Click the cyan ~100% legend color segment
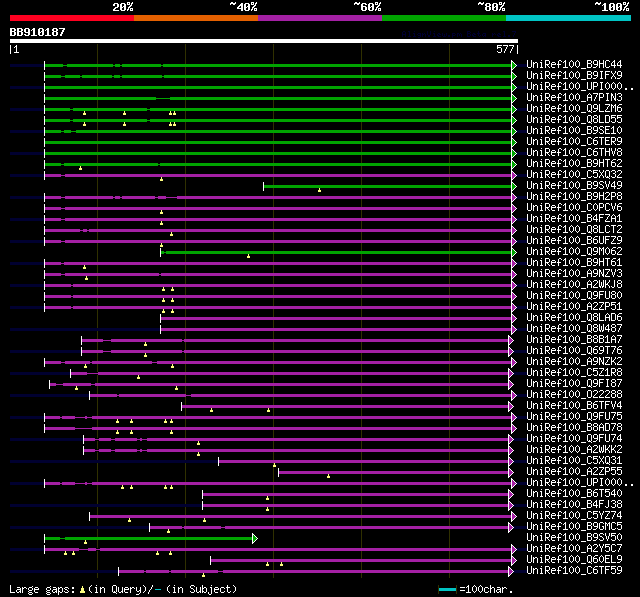This screenshot has width=640, height=597. tap(569, 18)
